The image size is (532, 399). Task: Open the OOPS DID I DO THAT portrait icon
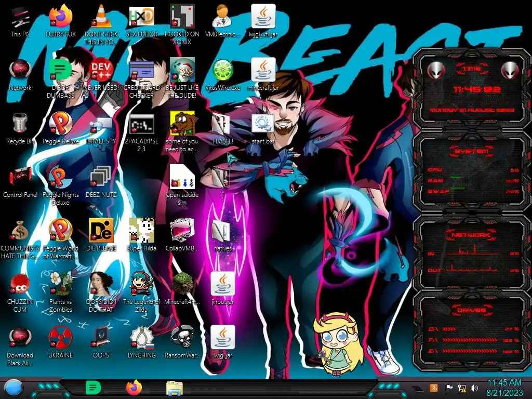[101, 284]
